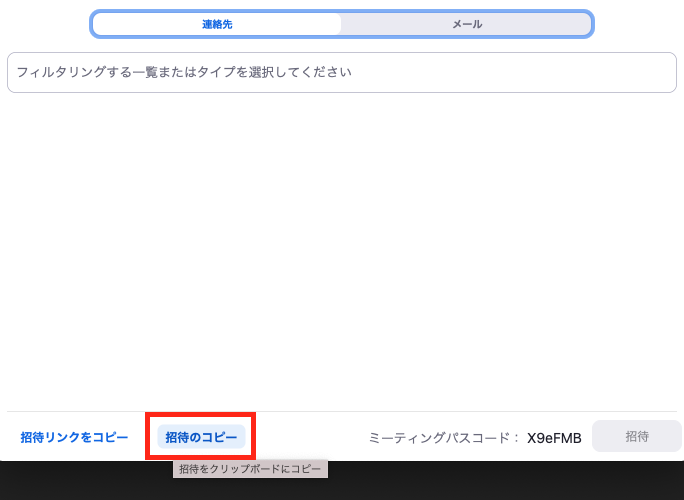The image size is (684, 500).
Task: Click the passcode value X9eFMB
Action: tap(556, 438)
